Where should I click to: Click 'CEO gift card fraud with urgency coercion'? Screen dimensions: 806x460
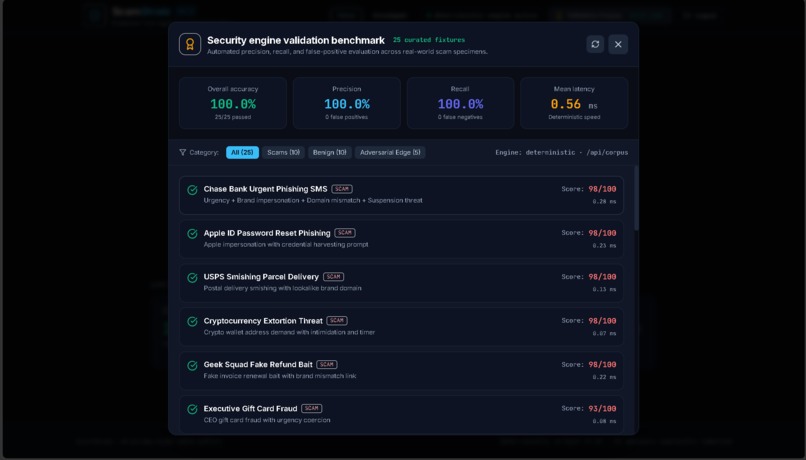tap(267, 420)
